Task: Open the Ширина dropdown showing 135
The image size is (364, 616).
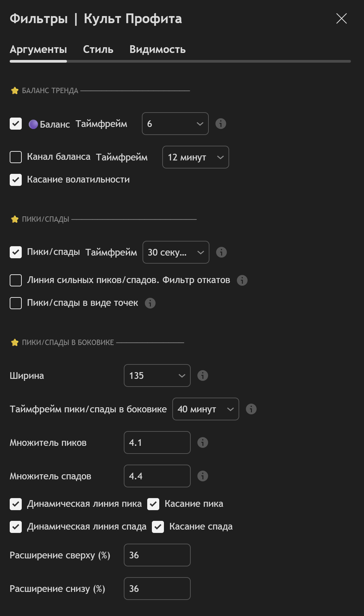Action: pos(157,375)
